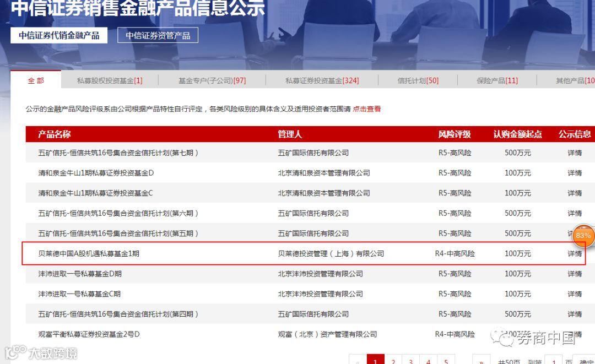Click the 管理人 column header
The image size is (595, 364).
[x=290, y=134]
